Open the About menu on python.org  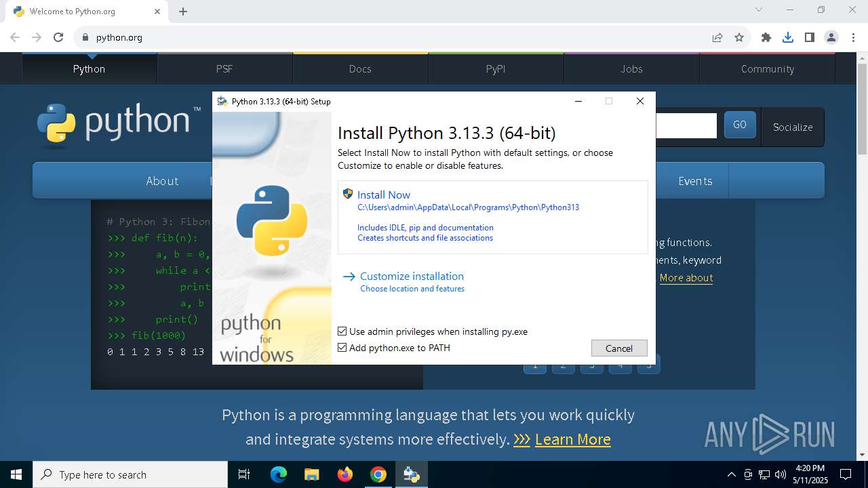(x=162, y=181)
